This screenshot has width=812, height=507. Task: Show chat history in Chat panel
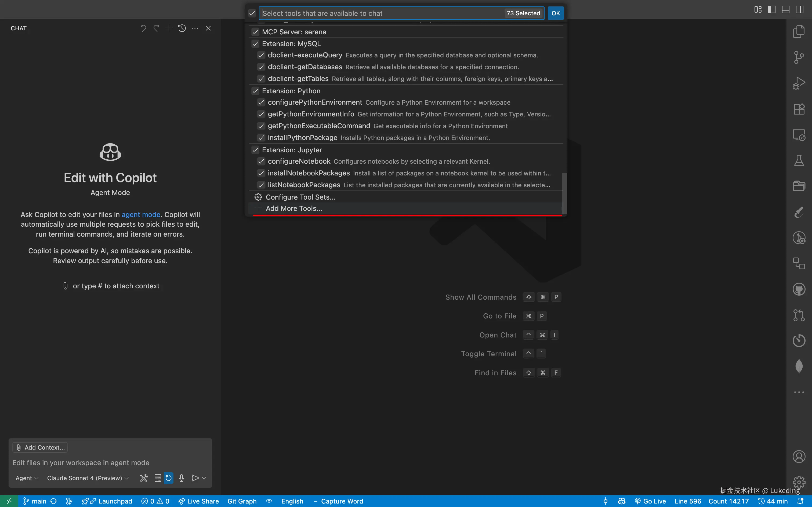pos(182,28)
